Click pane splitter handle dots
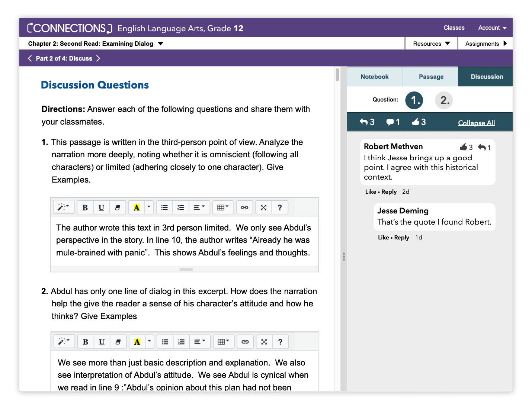 [x=344, y=257]
